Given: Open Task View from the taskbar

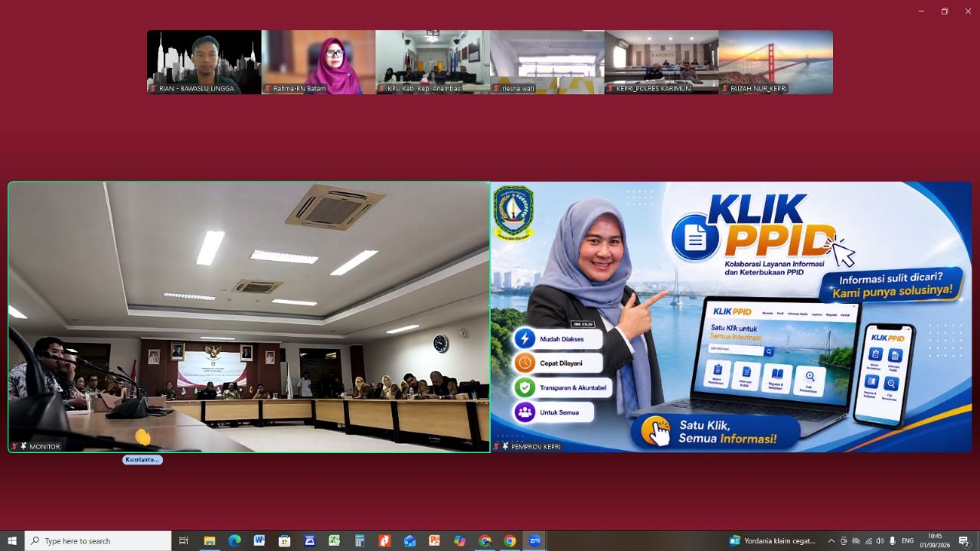Looking at the screenshot, I should [x=184, y=541].
